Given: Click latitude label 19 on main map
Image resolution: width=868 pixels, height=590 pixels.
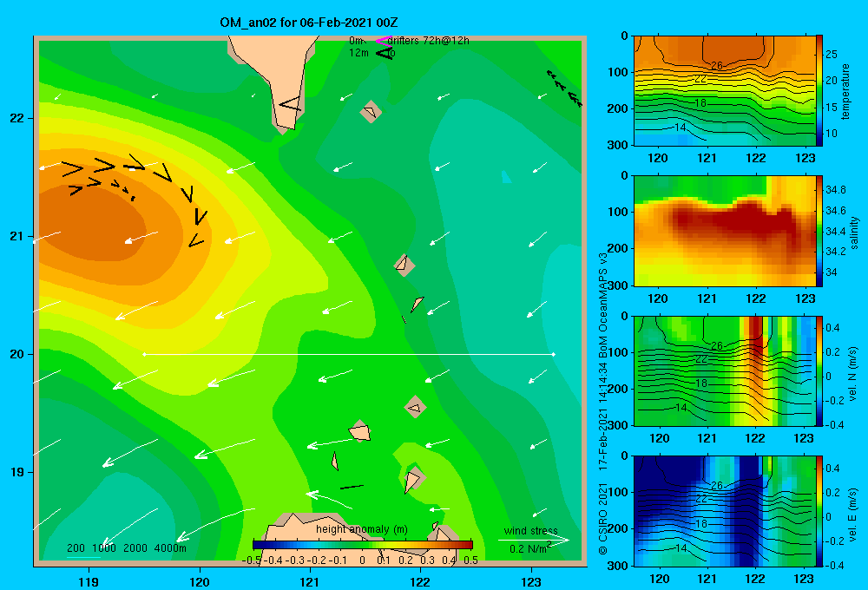Looking at the screenshot, I should (16, 472).
